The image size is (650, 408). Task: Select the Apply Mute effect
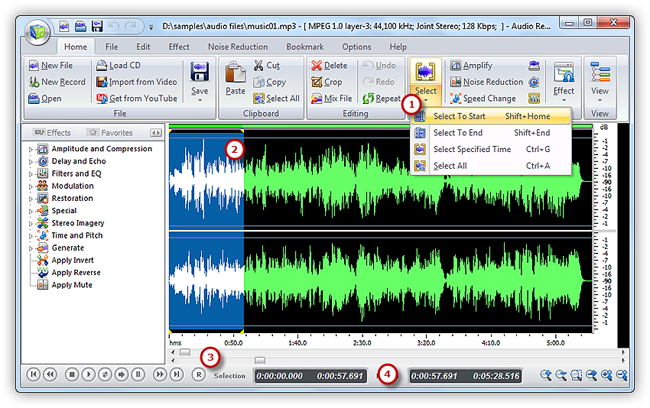64,285
